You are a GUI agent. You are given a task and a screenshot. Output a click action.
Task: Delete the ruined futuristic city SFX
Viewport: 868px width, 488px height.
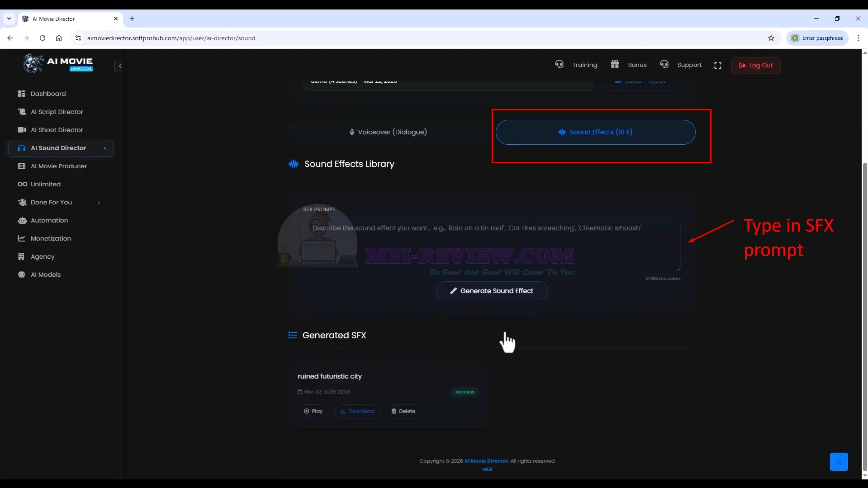pos(403,411)
